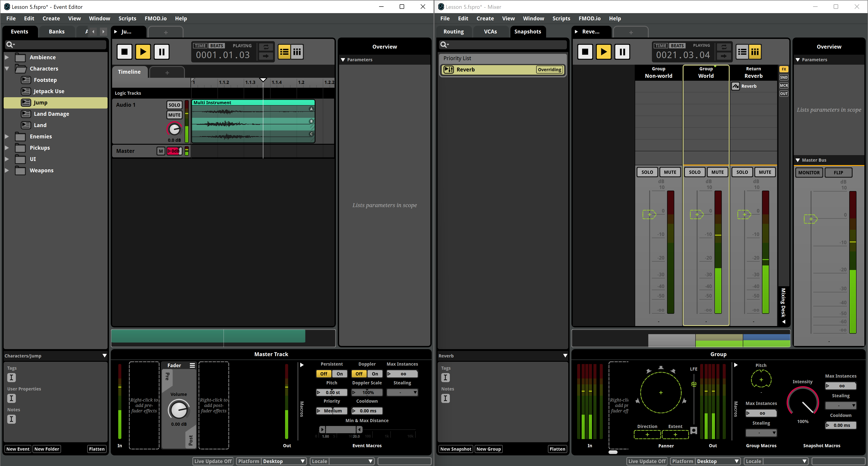Click the Reverb effect icon on Return bus

735,86
